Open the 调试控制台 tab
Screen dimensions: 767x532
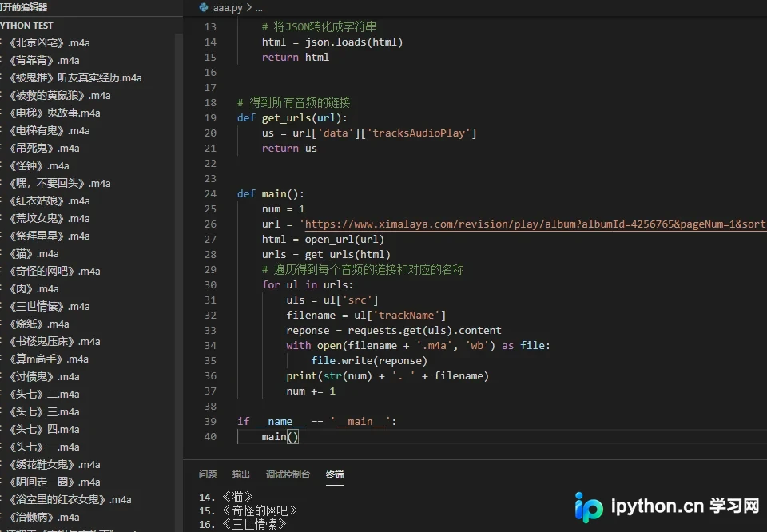[288, 474]
